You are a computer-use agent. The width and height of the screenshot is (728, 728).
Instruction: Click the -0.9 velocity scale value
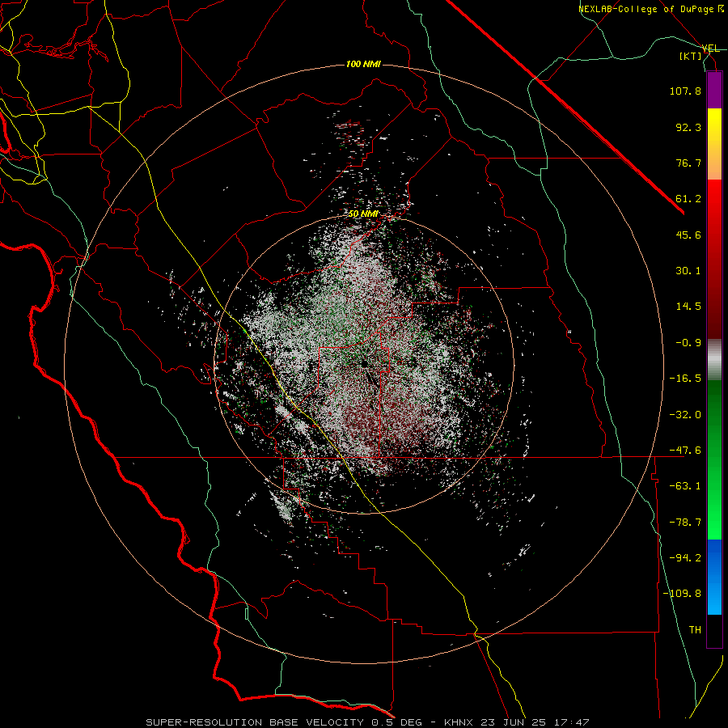pyautogui.click(x=688, y=343)
